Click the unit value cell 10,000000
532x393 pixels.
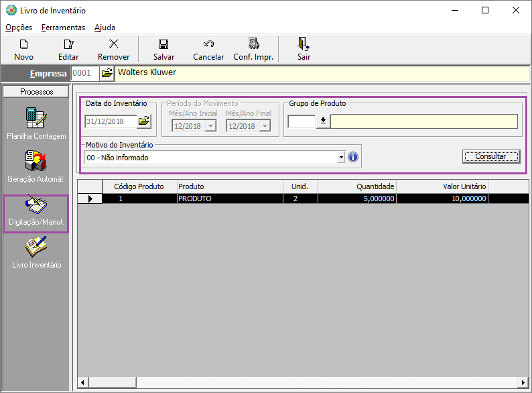click(442, 199)
